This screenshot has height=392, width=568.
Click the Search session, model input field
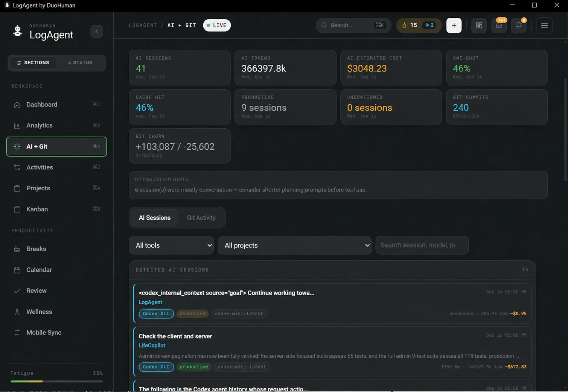pyautogui.click(x=422, y=245)
